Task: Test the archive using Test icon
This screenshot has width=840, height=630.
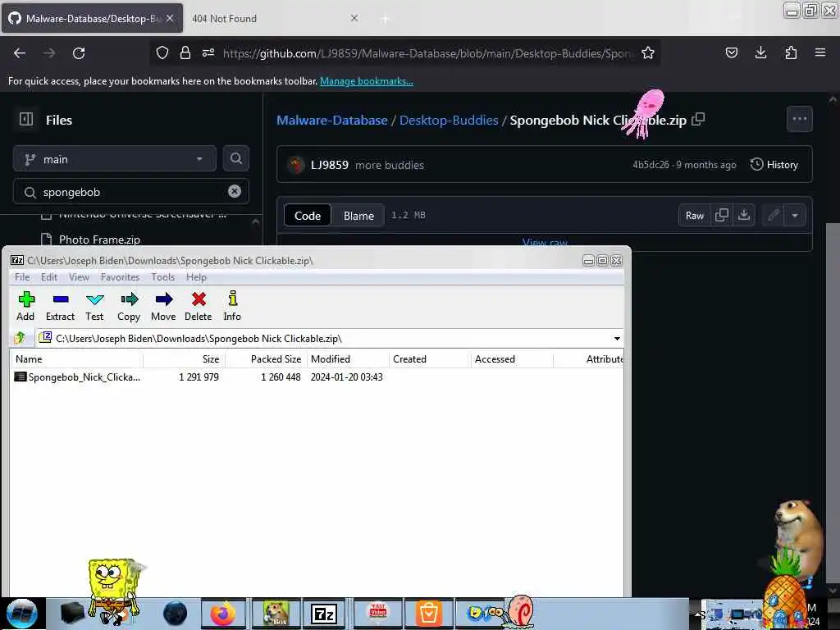Action: pos(94,306)
